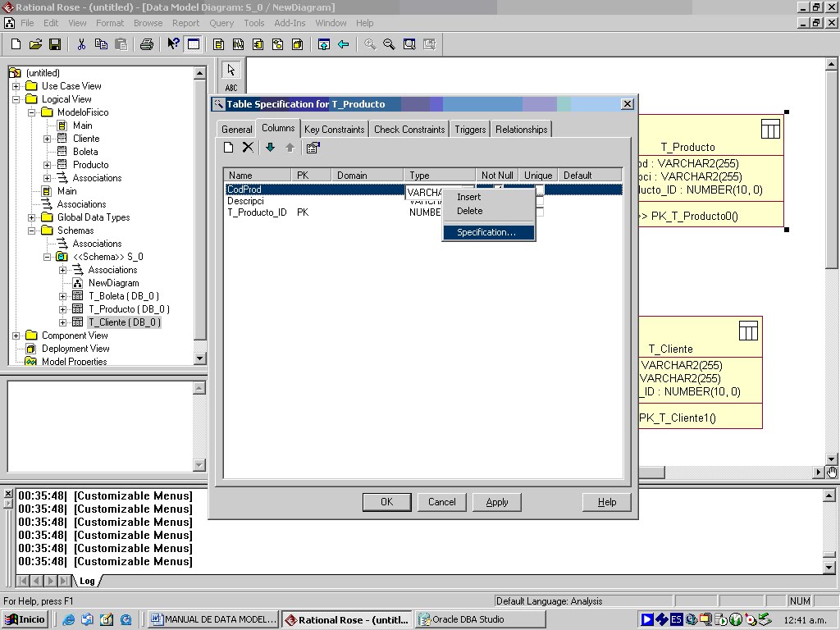Click the Cut scissors icon

click(x=81, y=44)
